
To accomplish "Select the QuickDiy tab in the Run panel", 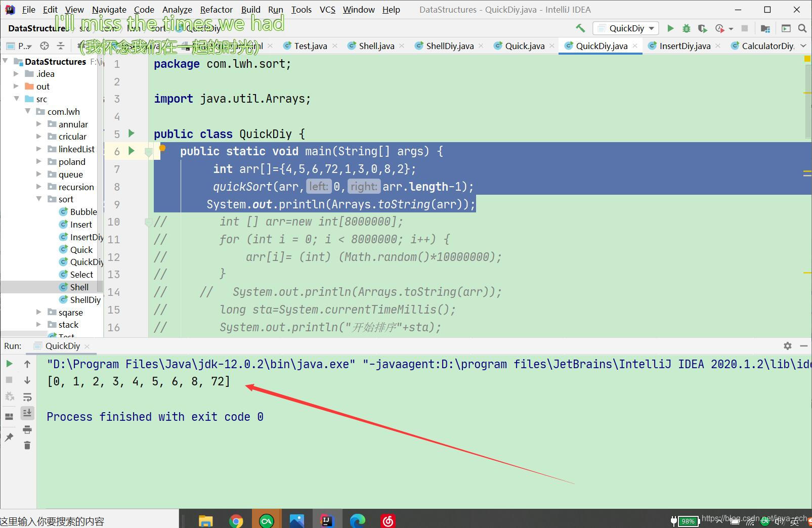I will coord(62,346).
